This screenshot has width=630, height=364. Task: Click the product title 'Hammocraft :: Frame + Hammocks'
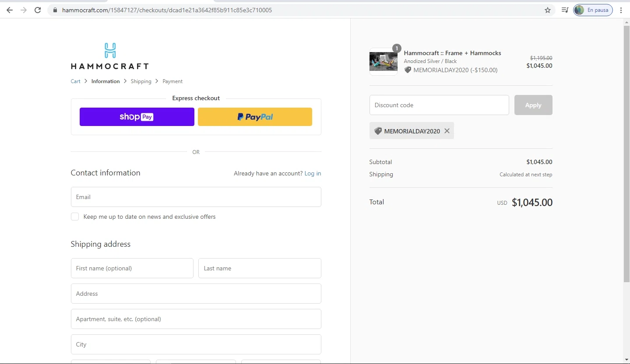[452, 53]
